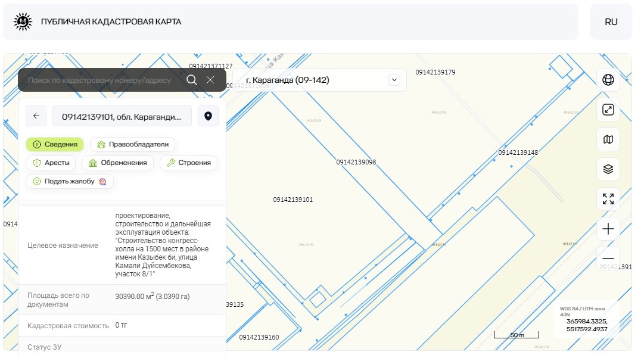Locate the parcel using the pin icon

point(208,116)
